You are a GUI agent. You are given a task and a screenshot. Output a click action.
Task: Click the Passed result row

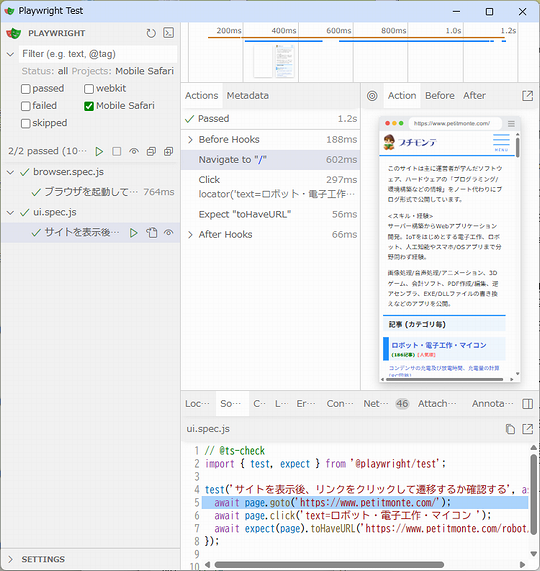pos(271,119)
